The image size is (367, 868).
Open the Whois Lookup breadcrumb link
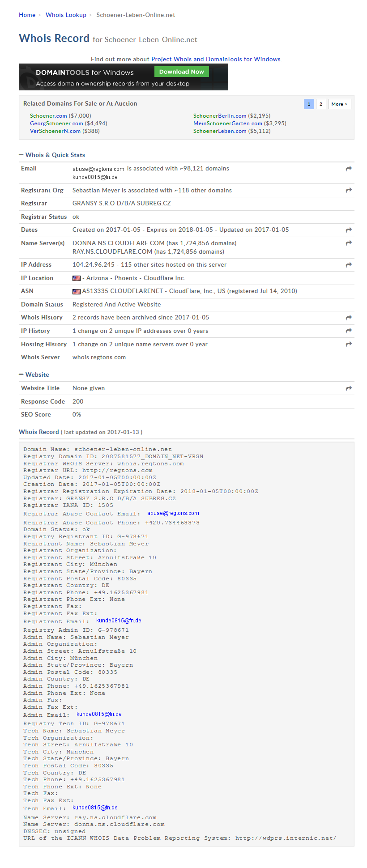pos(66,15)
